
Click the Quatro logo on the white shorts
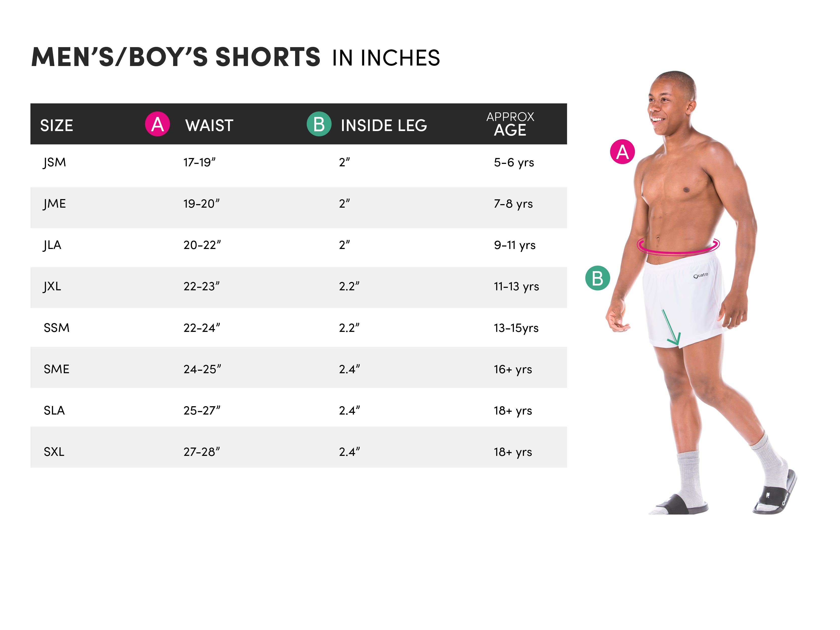coord(700,275)
